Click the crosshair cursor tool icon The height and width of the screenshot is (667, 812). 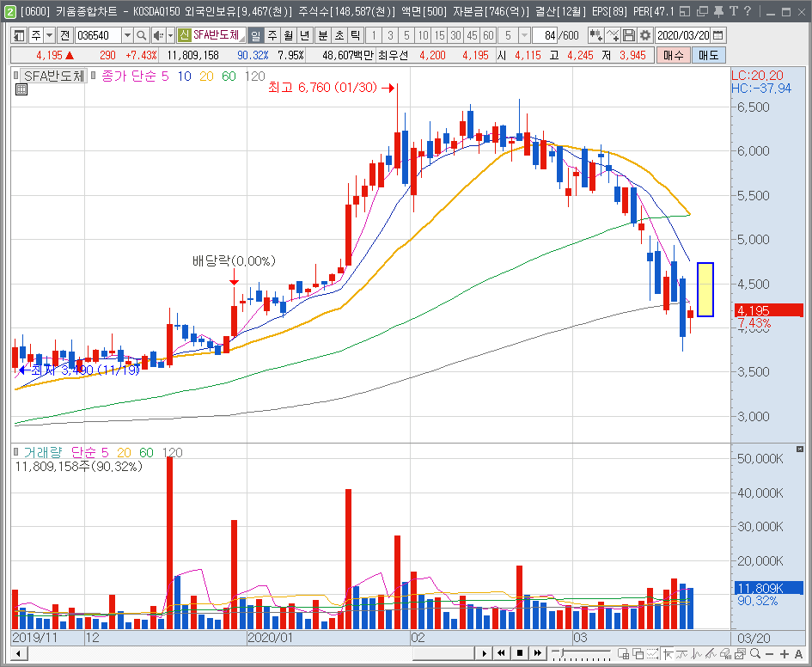click(669, 654)
